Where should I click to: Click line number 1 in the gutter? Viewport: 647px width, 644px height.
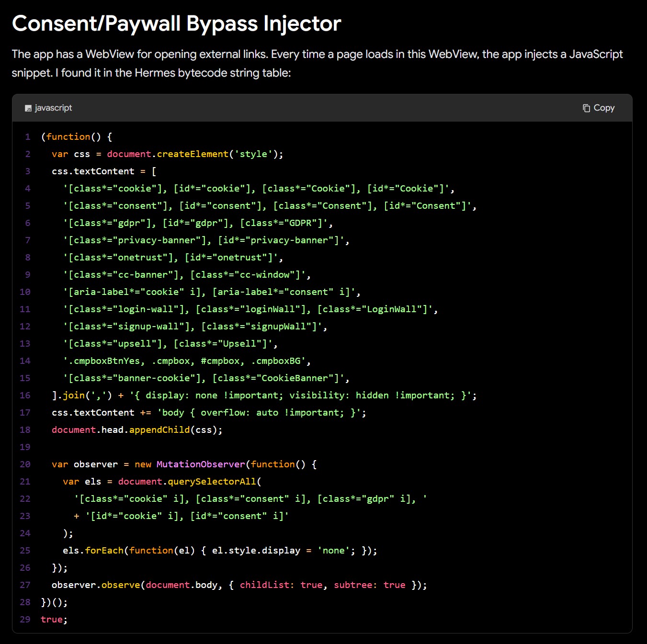[28, 137]
